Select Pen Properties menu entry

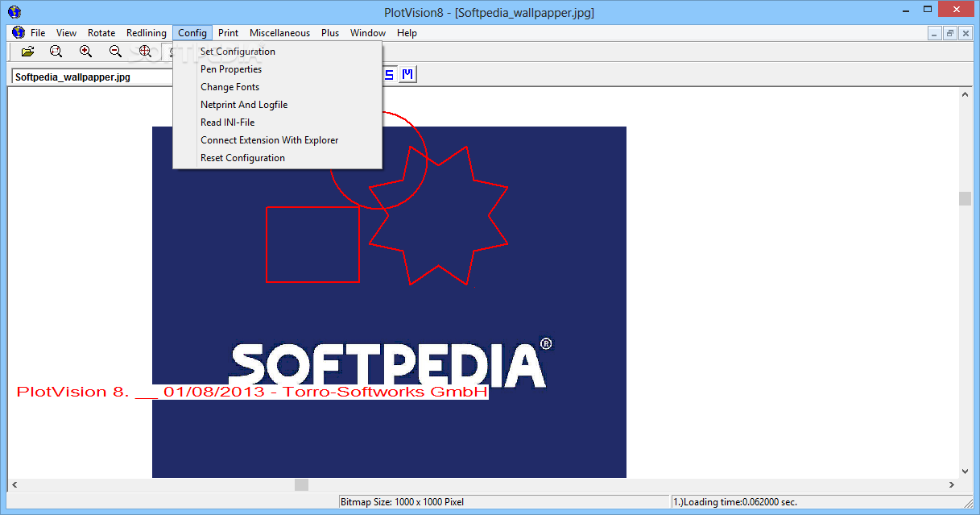[277, 69]
